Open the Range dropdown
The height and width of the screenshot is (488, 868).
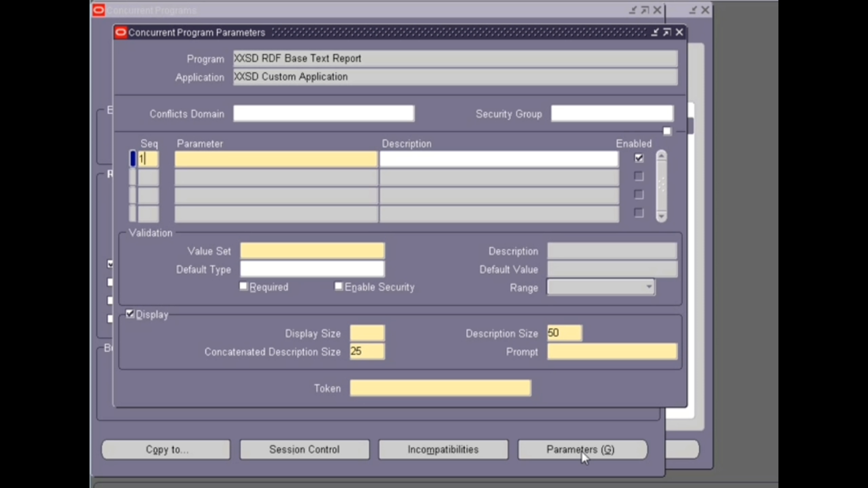pos(650,287)
